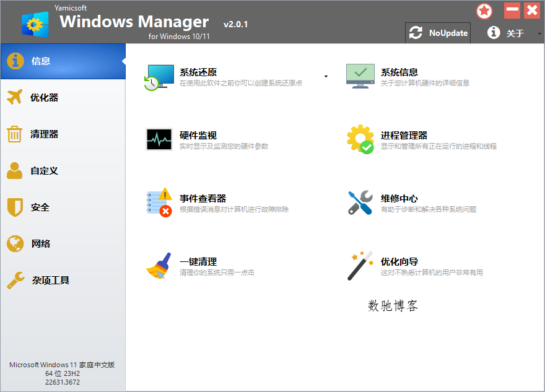Expand the dropdown arrow next to 关于
Screen dimensions: 545x392
click(x=539, y=33)
